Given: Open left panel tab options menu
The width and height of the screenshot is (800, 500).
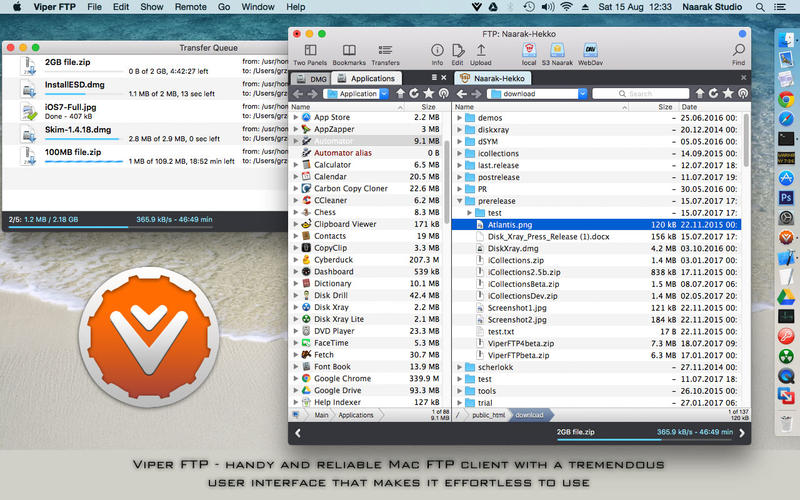Looking at the screenshot, I should tap(434, 78).
